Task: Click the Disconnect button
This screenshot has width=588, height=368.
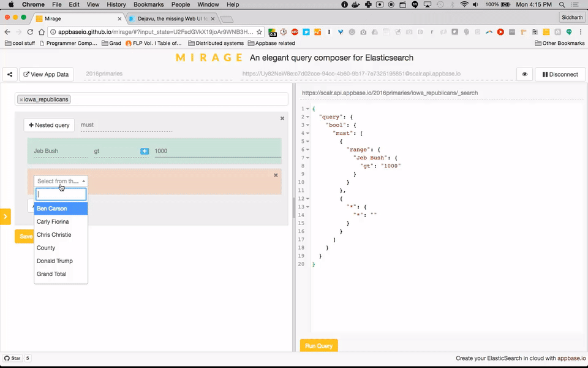Action: (560, 74)
